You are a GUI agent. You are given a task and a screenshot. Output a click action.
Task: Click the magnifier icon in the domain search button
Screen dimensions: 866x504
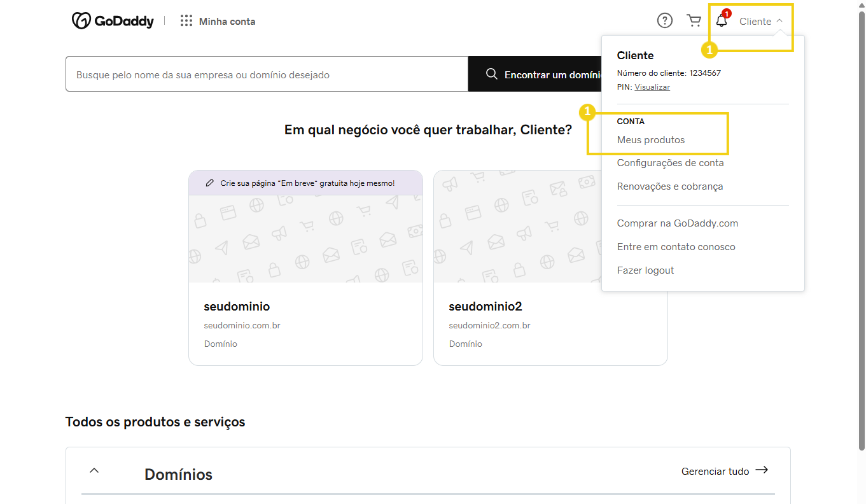pos(491,74)
